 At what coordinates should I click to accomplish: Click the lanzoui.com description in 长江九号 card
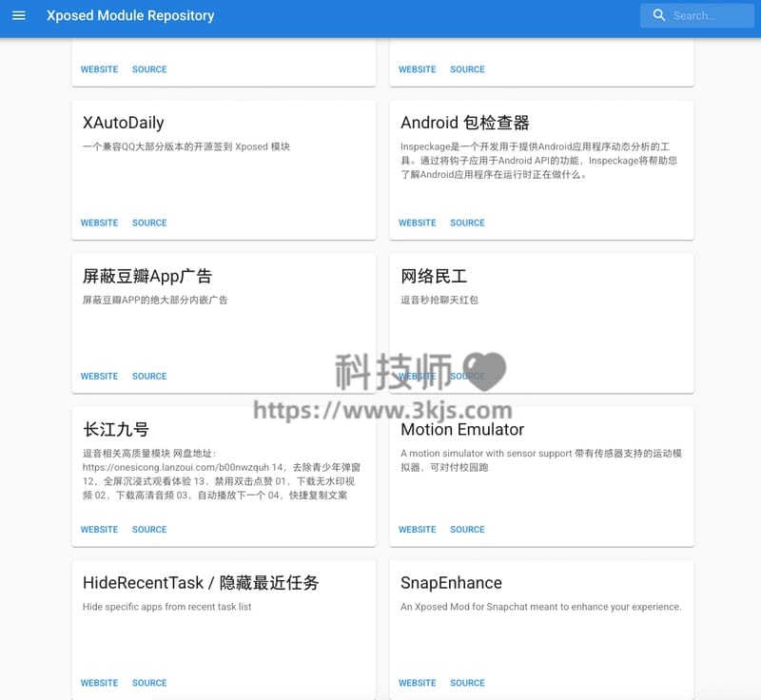222,474
